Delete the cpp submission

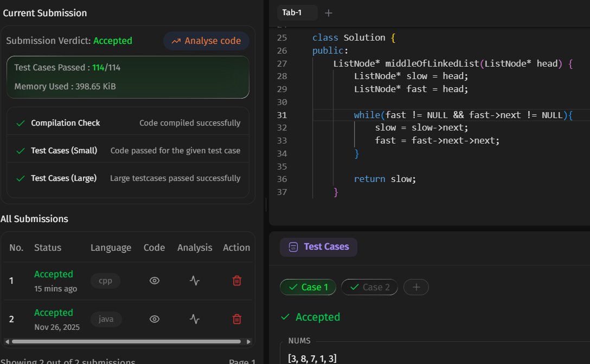236,281
